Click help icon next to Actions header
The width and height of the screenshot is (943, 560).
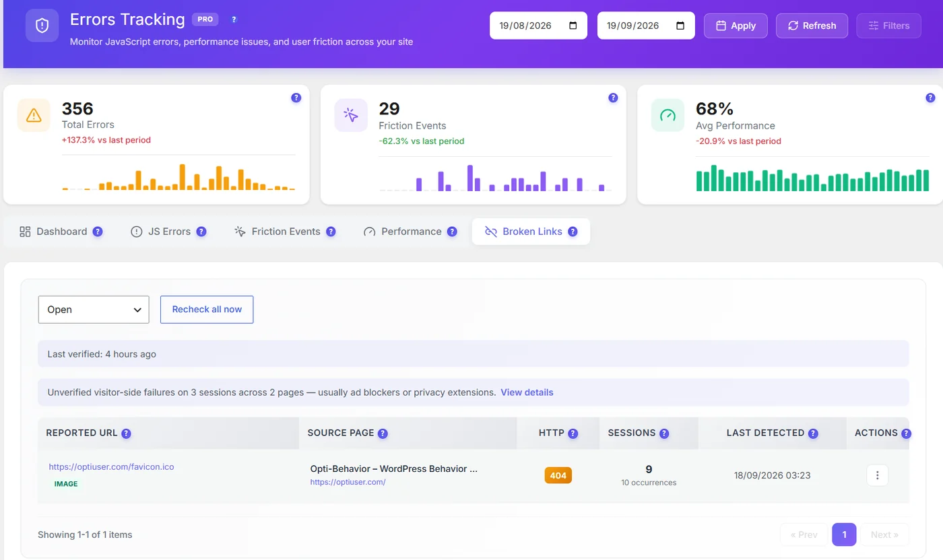(906, 433)
